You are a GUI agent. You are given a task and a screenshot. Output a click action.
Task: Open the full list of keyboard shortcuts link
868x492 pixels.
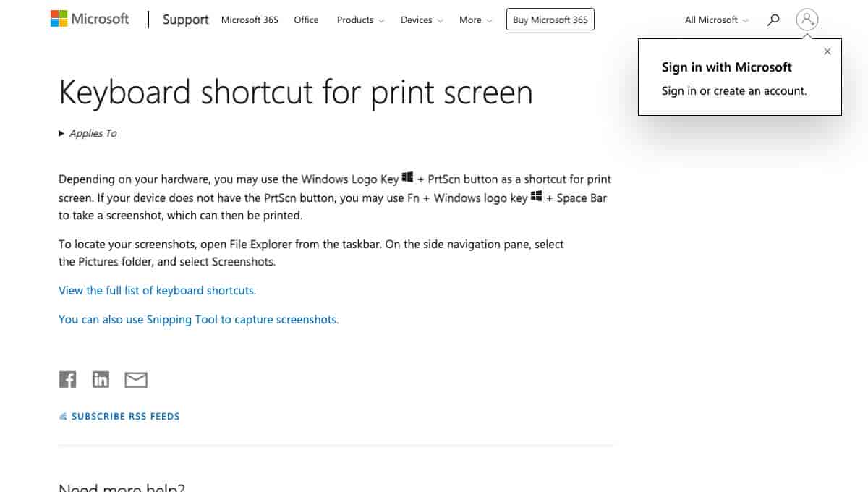coord(157,290)
